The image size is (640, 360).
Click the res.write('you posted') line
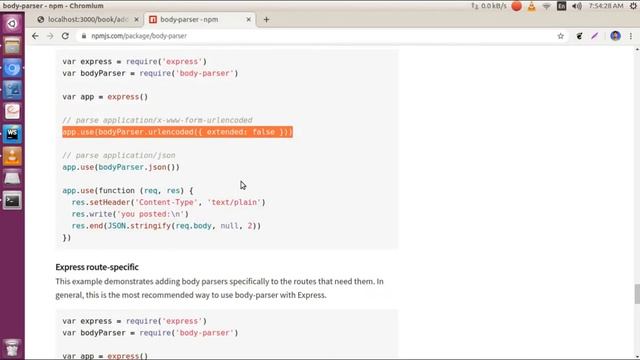tap(130, 214)
